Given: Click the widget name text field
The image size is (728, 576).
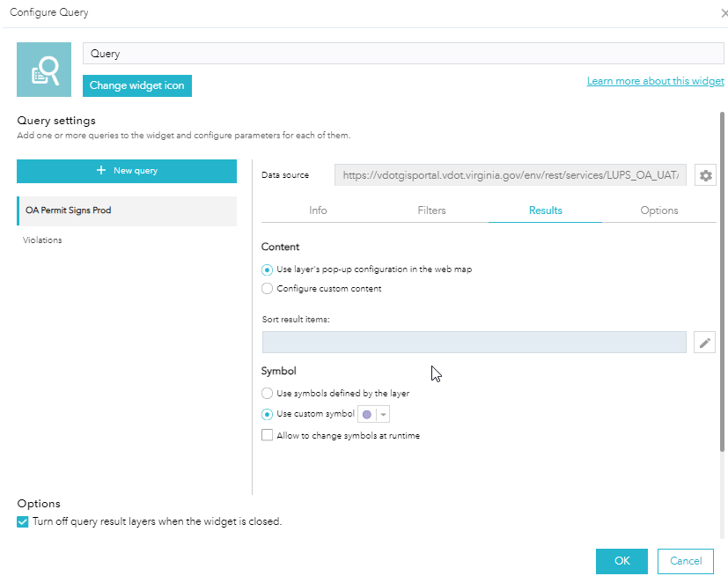Looking at the screenshot, I should point(404,54).
